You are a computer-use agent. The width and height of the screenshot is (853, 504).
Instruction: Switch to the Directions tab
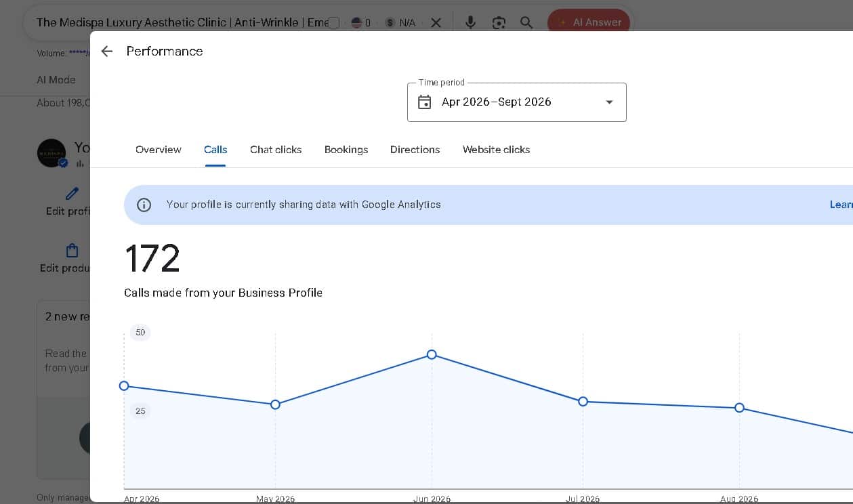415,150
